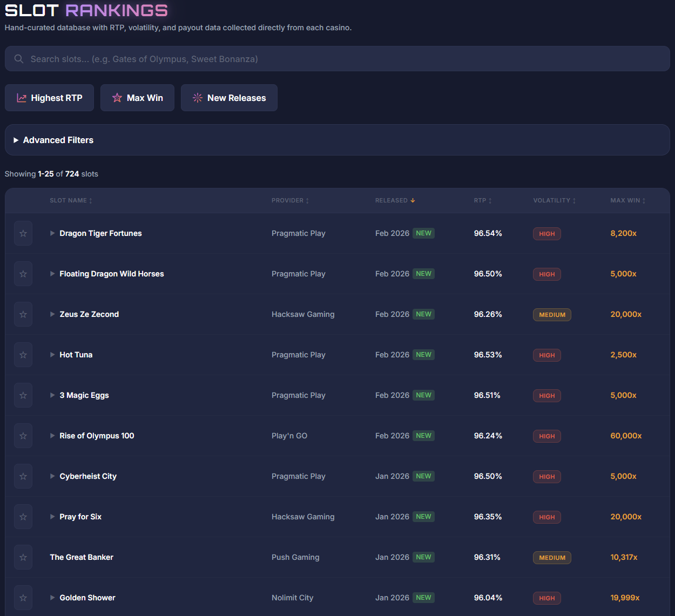
Task: Click the sort arrow next to RTP header
Action: (x=491, y=200)
